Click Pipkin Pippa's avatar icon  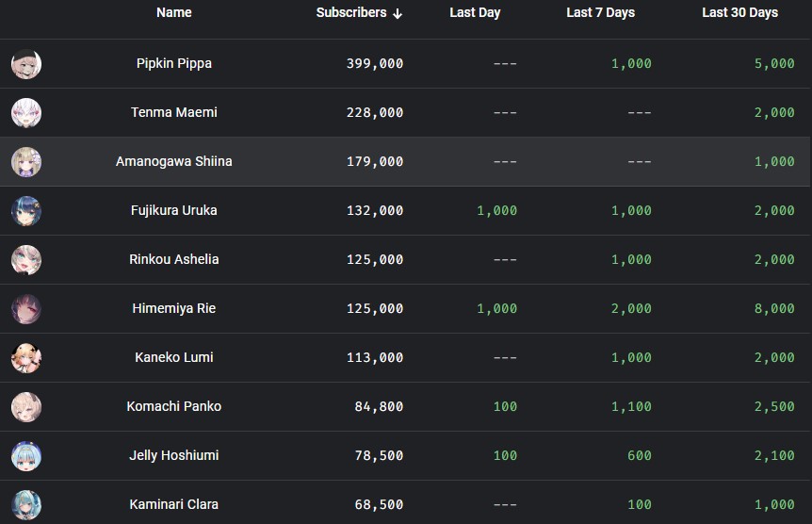pos(26,64)
